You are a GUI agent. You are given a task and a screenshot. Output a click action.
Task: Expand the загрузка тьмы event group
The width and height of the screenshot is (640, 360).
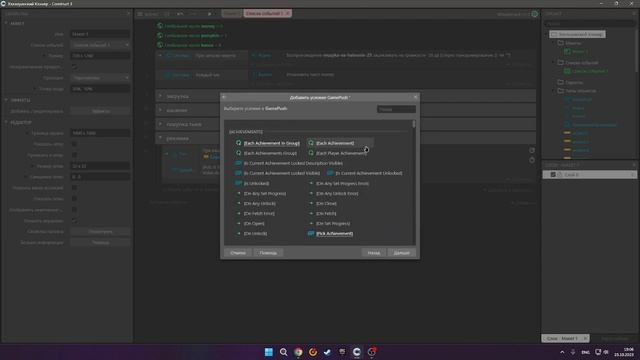tap(160, 124)
